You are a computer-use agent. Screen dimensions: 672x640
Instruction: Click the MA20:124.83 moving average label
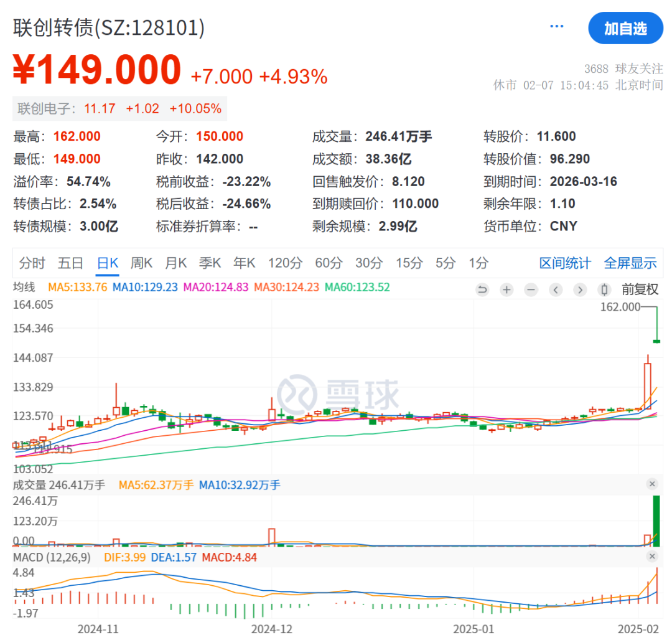click(215, 287)
